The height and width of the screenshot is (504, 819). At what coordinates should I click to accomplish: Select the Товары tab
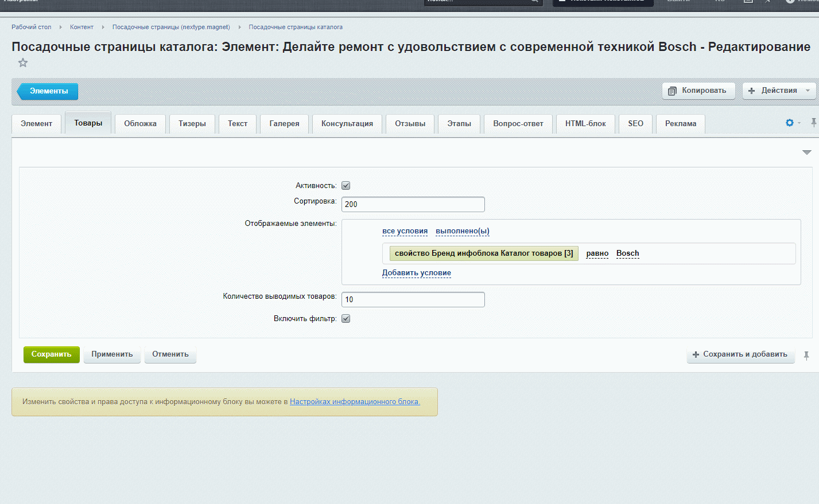[88, 123]
